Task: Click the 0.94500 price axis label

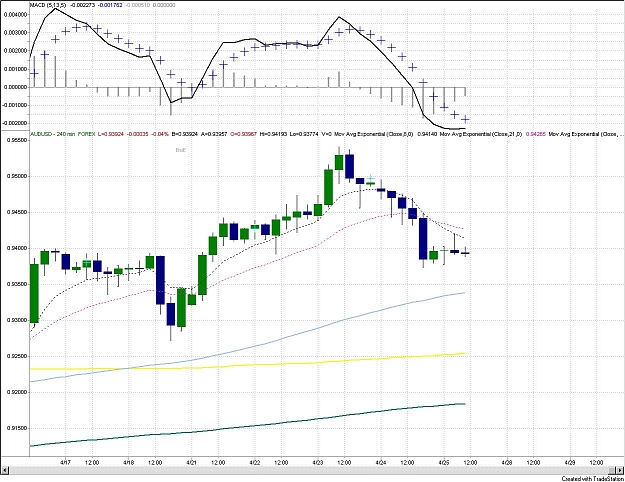Action: tap(17, 212)
